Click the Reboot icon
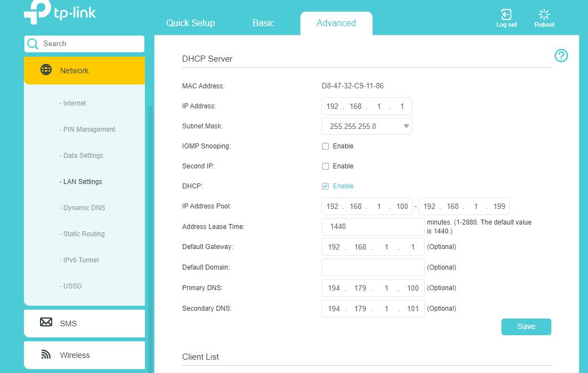588x373 pixels. coord(544,14)
